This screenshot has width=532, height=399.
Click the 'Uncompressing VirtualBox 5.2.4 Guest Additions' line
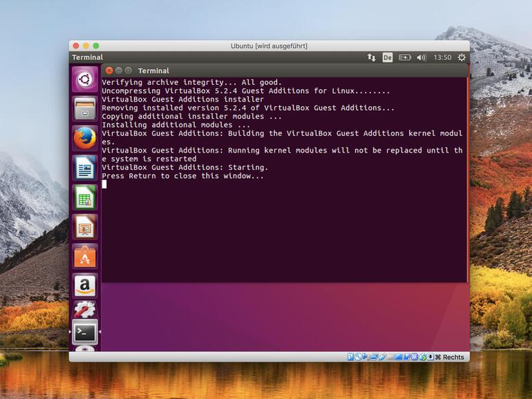coord(246,91)
